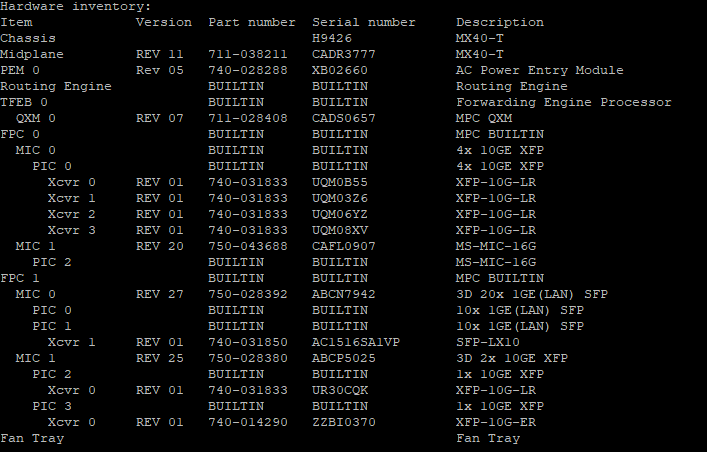
Task: Select part number 750-028392
Action: tap(248, 295)
